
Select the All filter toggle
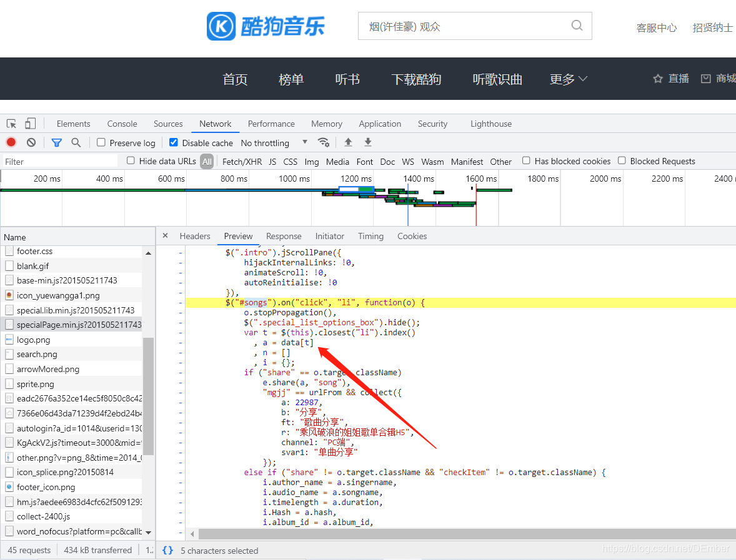(207, 161)
